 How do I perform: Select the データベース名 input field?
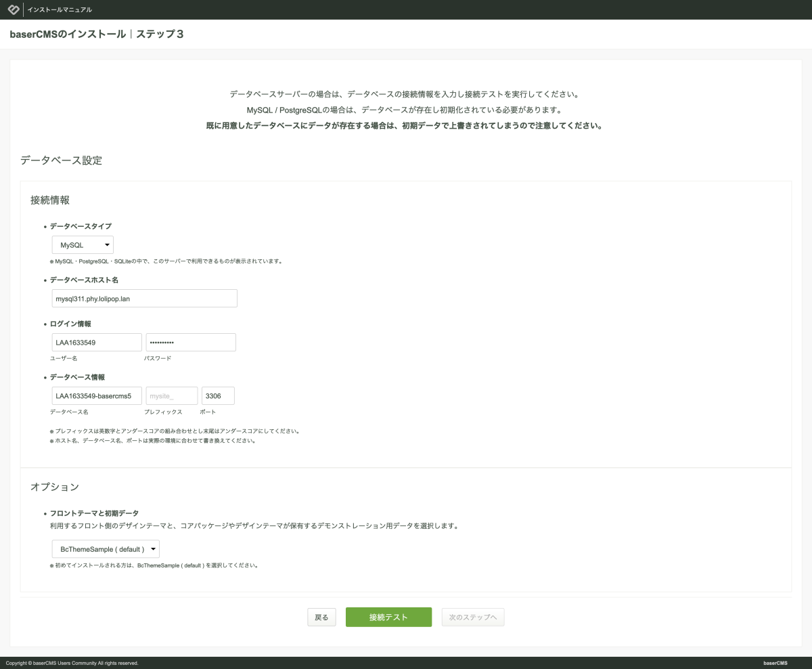[x=97, y=396]
